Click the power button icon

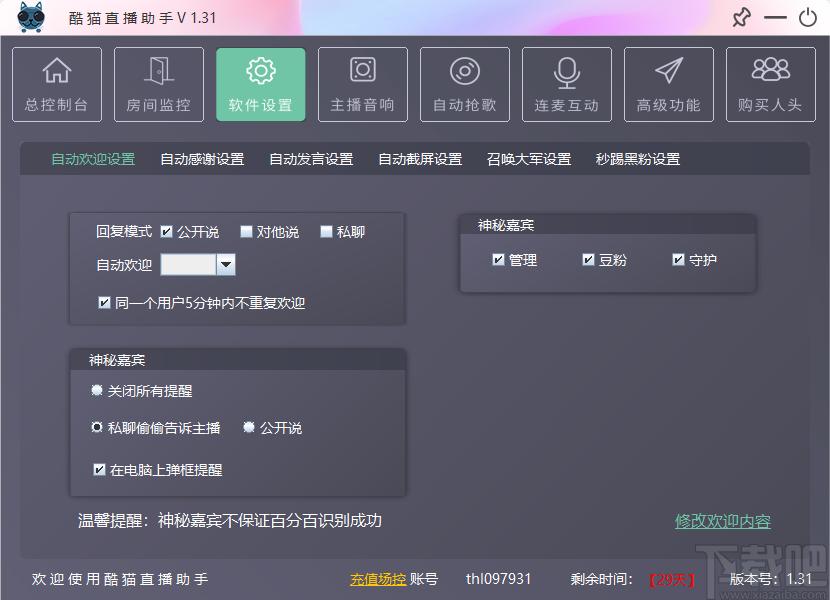point(809,17)
